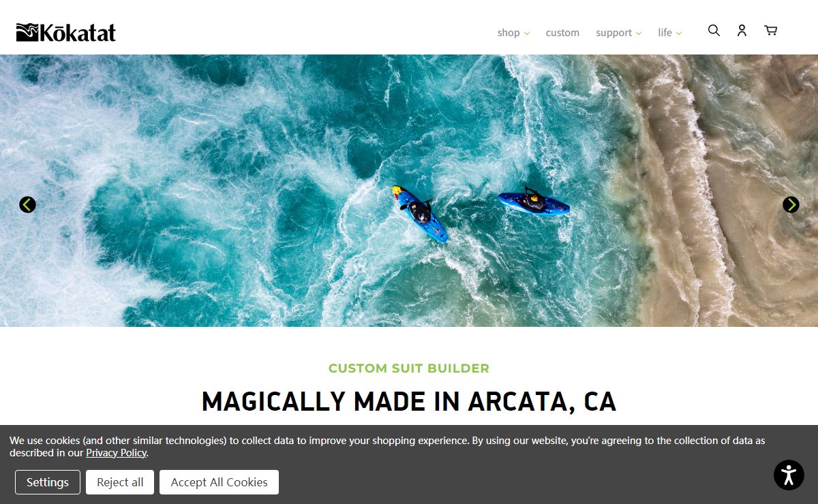This screenshot has height=504, width=818.
Task: Open the accessibility widget icon
Action: [x=789, y=475]
